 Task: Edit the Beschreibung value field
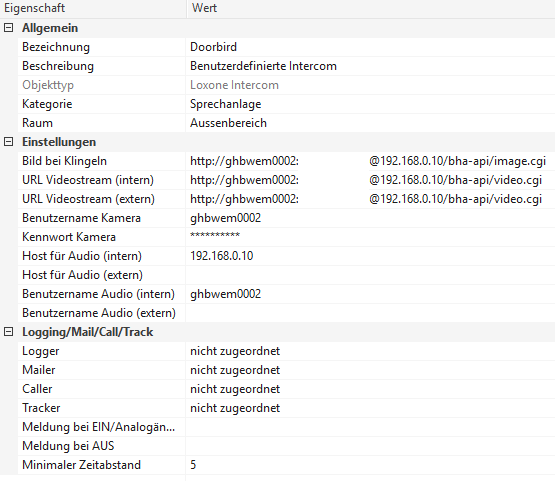pyautogui.click(x=370, y=66)
